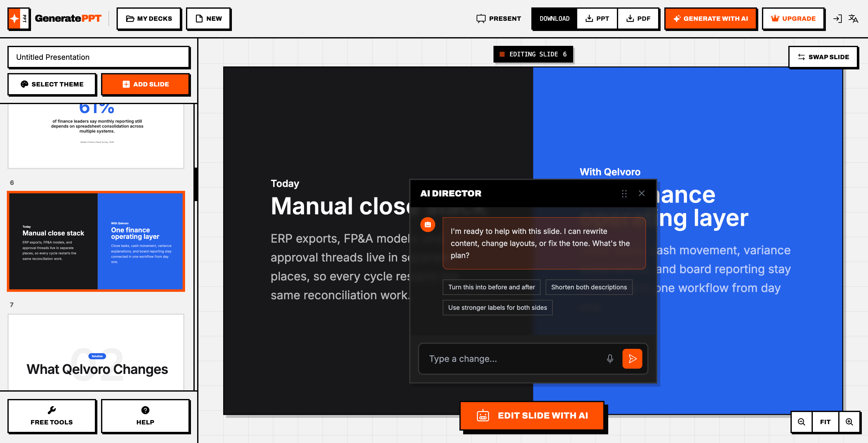Open the language translate icon
The image size is (868, 443).
pos(853,19)
